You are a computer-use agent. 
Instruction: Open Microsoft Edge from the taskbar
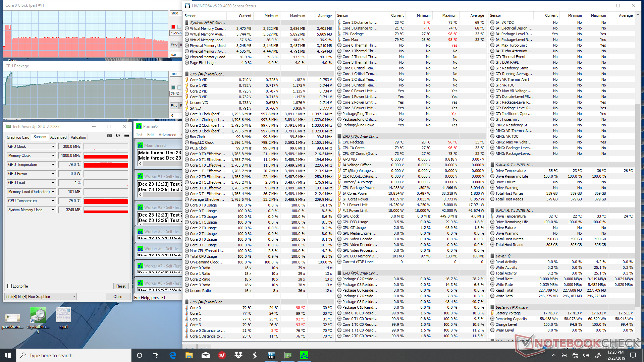(173, 355)
